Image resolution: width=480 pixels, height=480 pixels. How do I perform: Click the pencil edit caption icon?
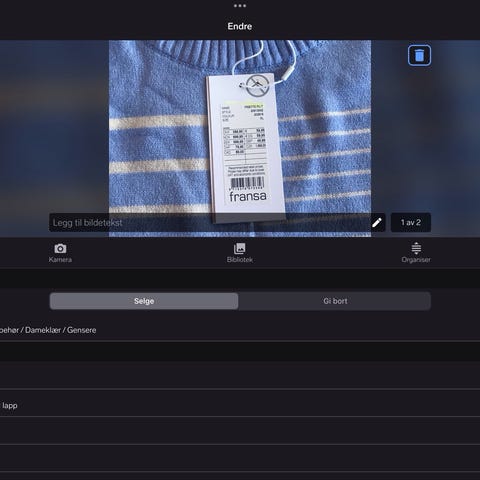pyautogui.click(x=377, y=223)
